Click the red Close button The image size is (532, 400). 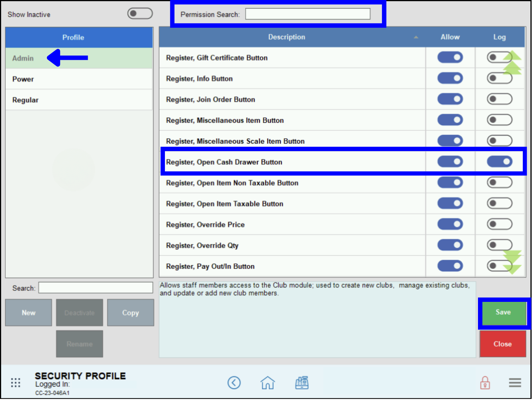coord(503,344)
